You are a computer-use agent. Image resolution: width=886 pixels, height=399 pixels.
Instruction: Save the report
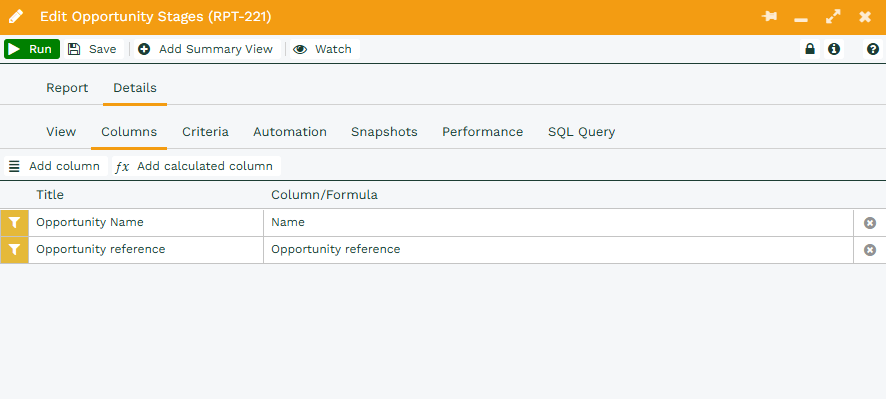coord(93,49)
